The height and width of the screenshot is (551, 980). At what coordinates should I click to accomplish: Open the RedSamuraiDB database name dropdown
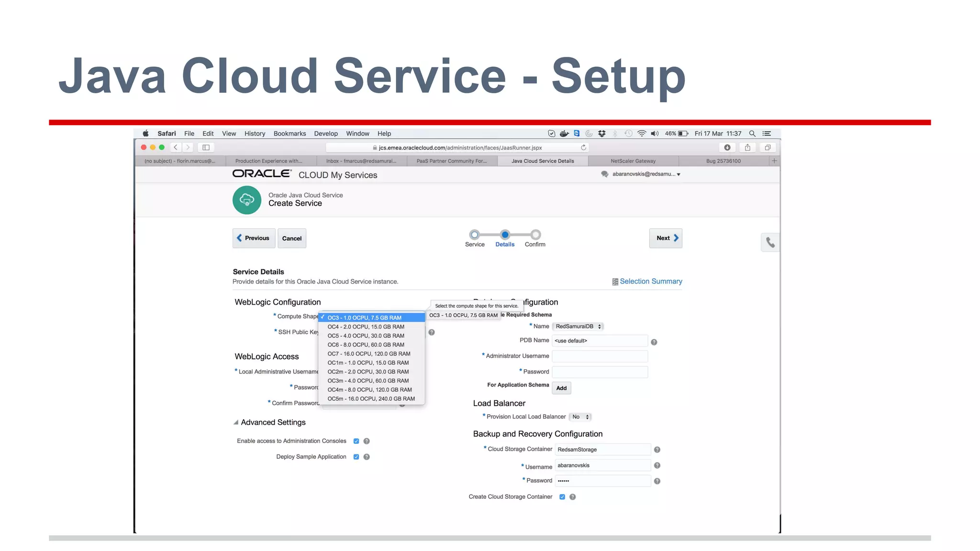(x=578, y=326)
